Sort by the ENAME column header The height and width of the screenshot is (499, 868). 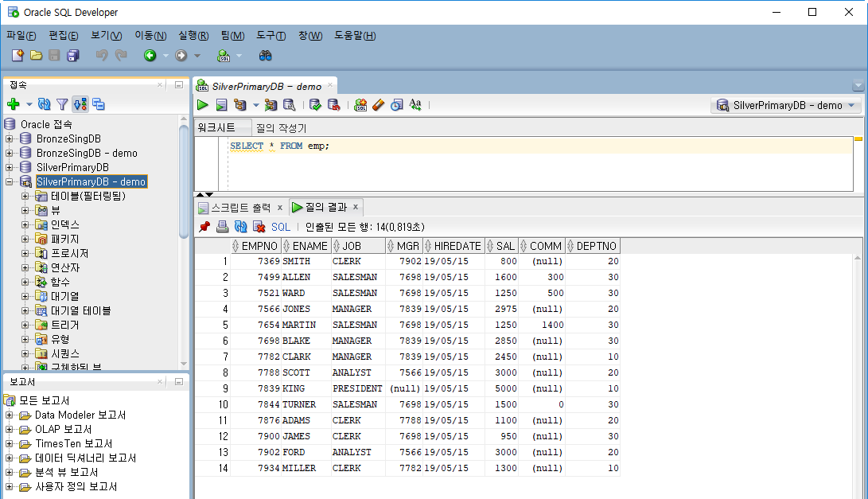tap(306, 246)
